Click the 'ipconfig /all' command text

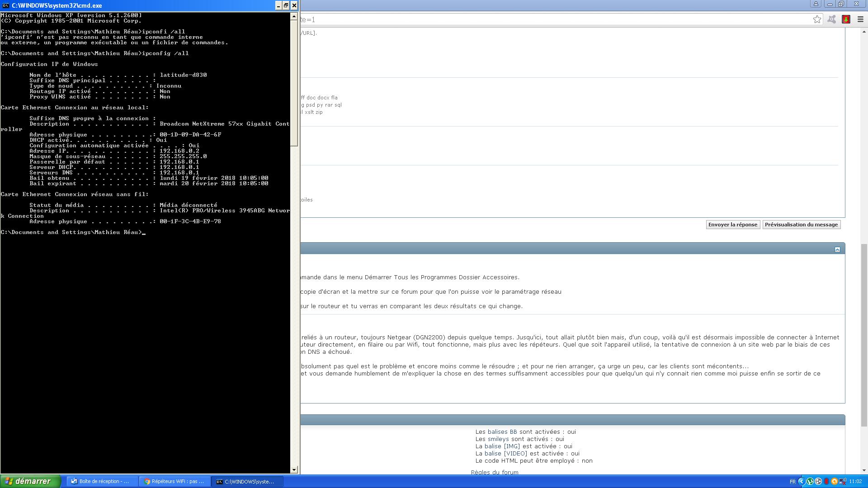165,53
